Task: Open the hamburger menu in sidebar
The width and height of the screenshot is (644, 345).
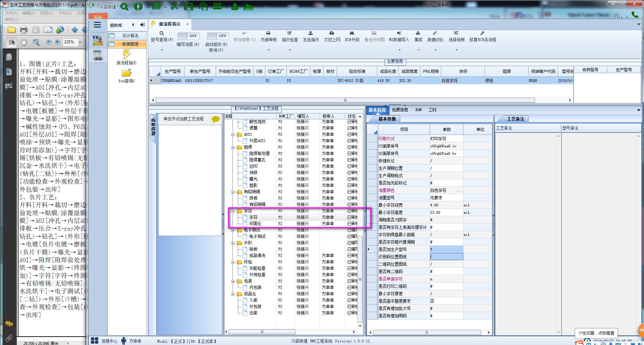Action: pyautogui.click(x=97, y=25)
